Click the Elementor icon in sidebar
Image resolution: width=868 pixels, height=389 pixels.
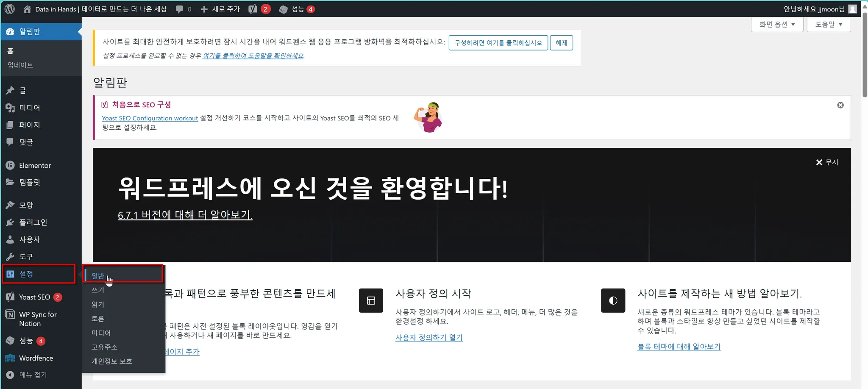point(10,165)
